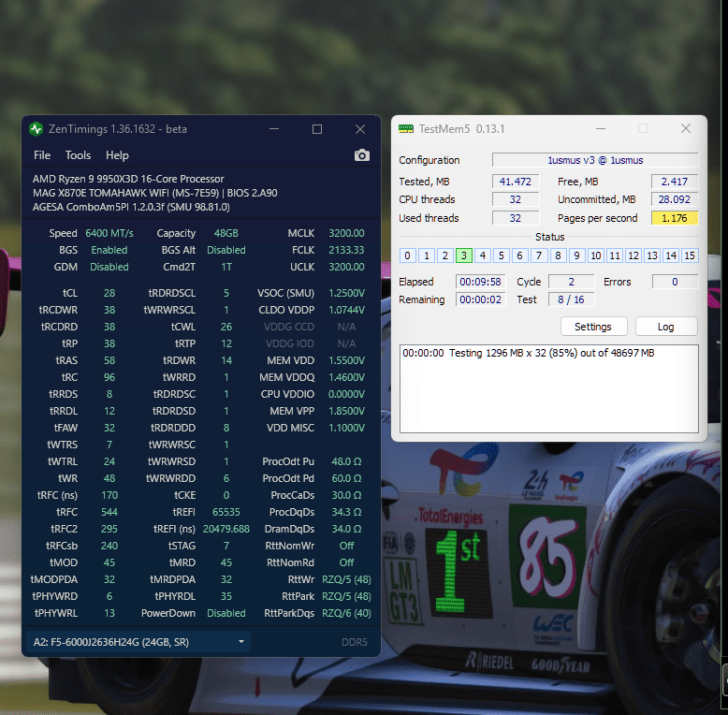This screenshot has height=715, width=728.
Task: Click the Pages per second yellow field
Action: pos(674,218)
